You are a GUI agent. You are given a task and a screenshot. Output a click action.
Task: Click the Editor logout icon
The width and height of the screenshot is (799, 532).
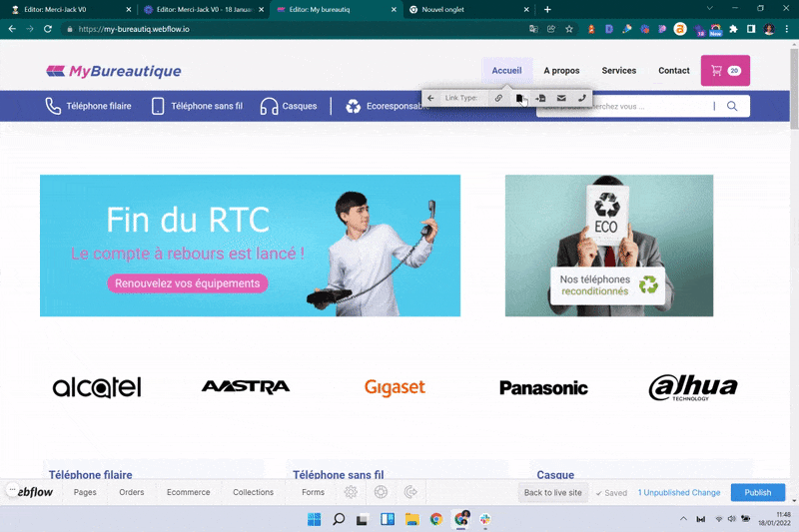(410, 492)
